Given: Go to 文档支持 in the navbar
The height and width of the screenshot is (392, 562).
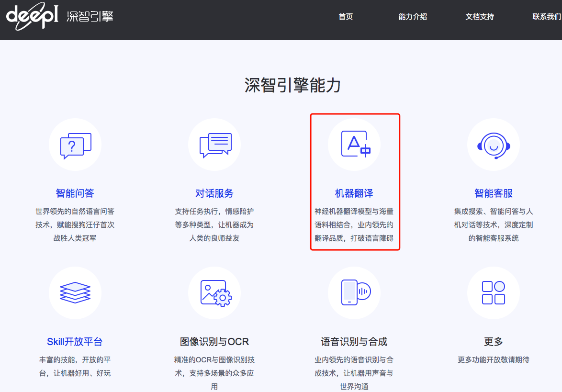Looking at the screenshot, I should [480, 17].
